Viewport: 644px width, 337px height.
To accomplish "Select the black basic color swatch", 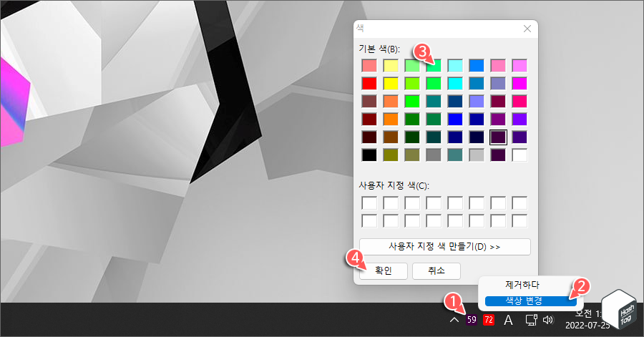I will 369,155.
